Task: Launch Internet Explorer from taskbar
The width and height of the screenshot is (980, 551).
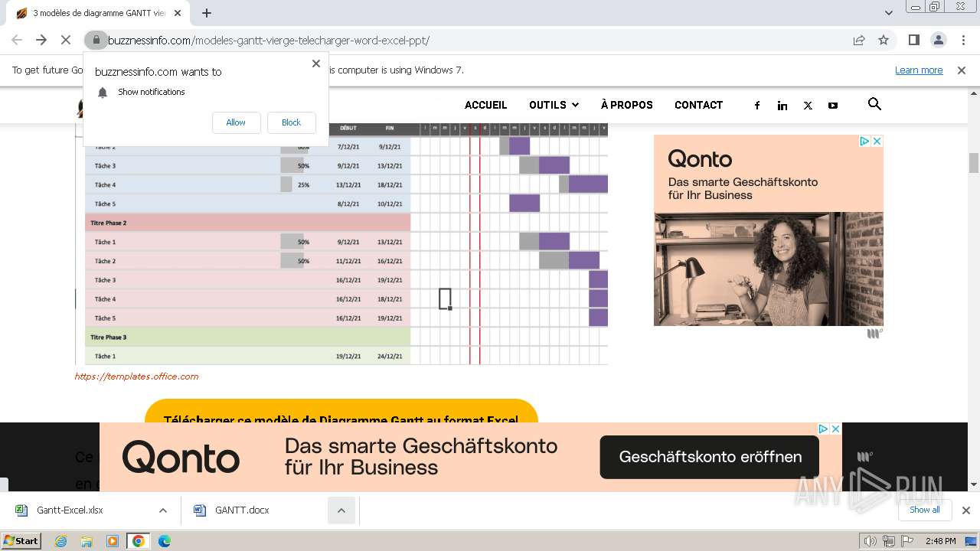Action: point(61,541)
